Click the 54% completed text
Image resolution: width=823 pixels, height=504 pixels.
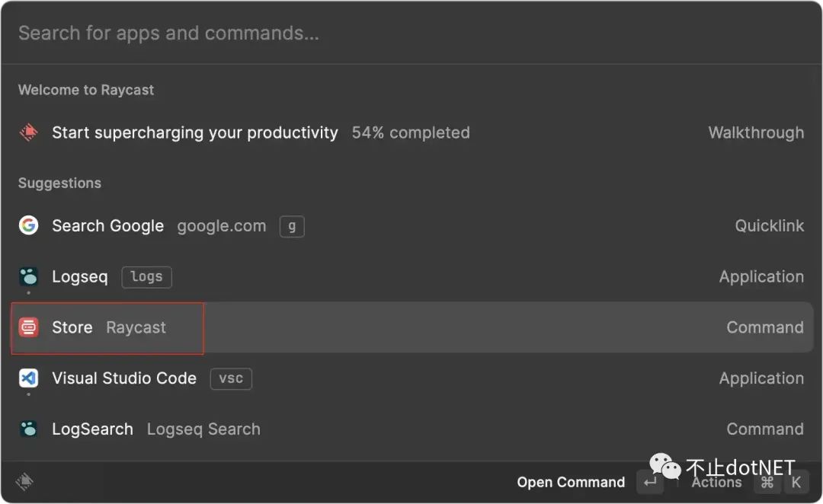click(x=411, y=132)
